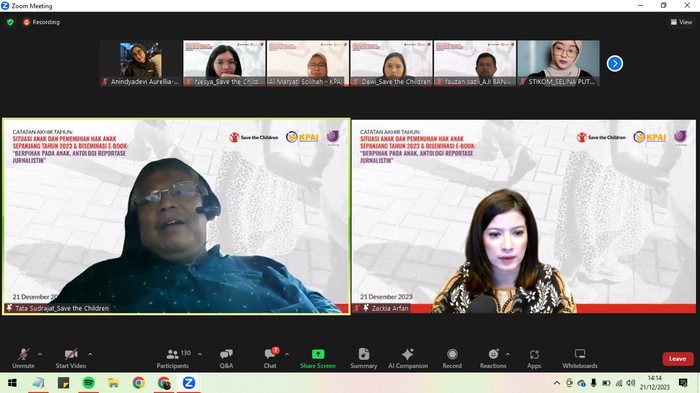
Task: Click Zackia Arfan video tile
Action: click(524, 216)
